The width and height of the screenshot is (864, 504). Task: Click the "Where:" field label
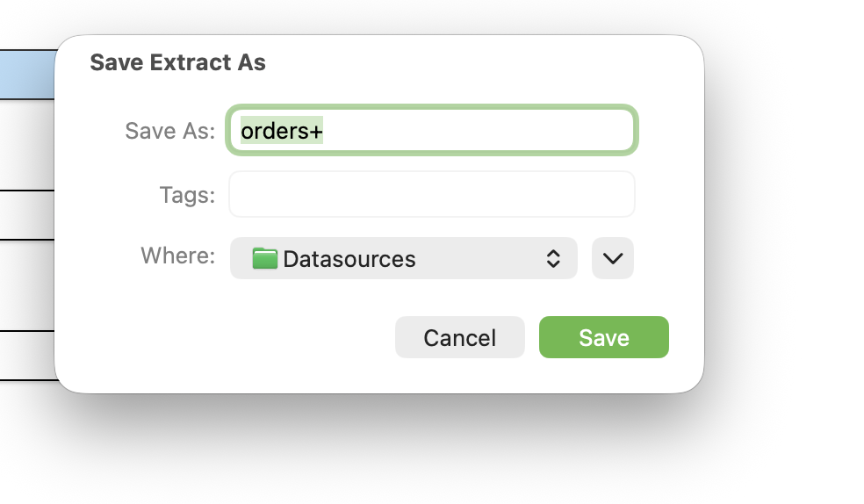pos(177,256)
